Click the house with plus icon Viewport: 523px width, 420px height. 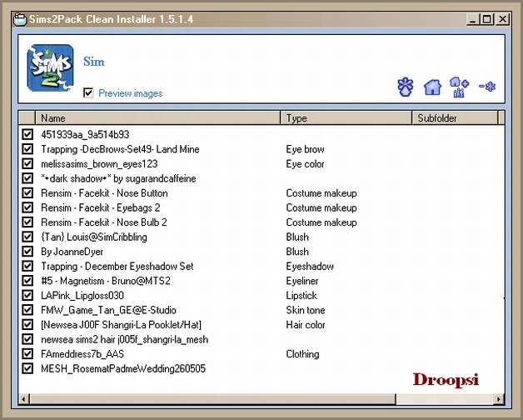[x=459, y=87]
